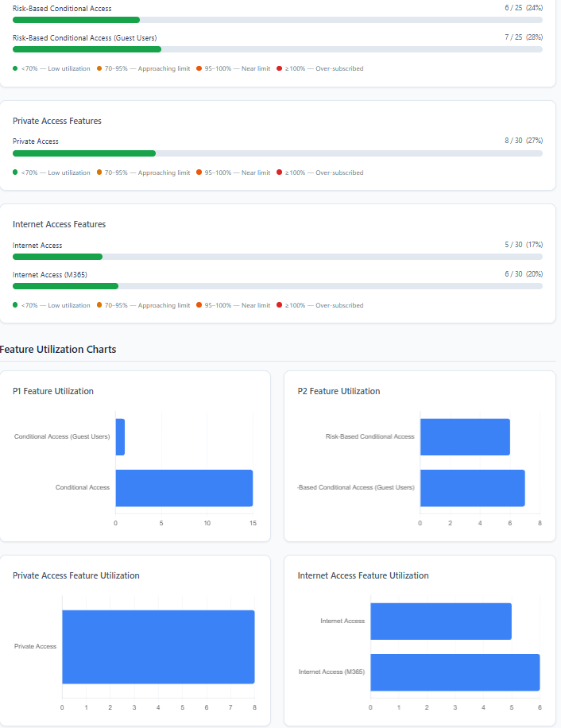Select the Conditional Access (Guest Users) bar in P1 chart

point(120,437)
